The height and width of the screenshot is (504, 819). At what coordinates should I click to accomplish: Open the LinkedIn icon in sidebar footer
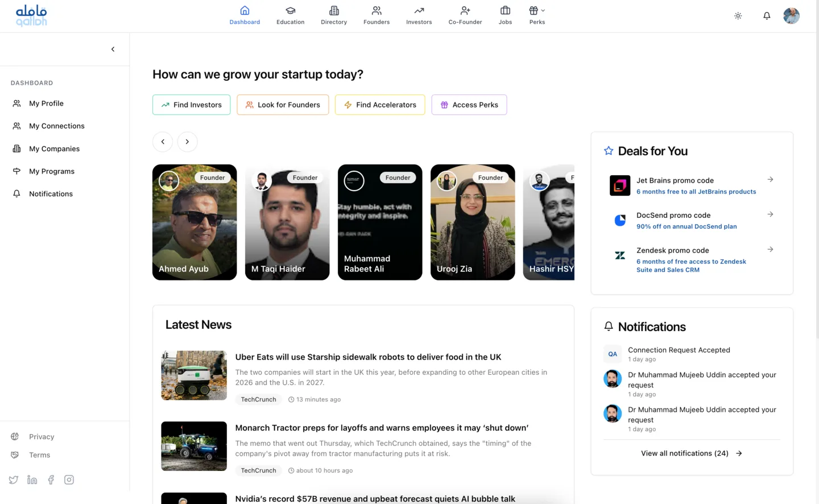pyautogui.click(x=32, y=480)
